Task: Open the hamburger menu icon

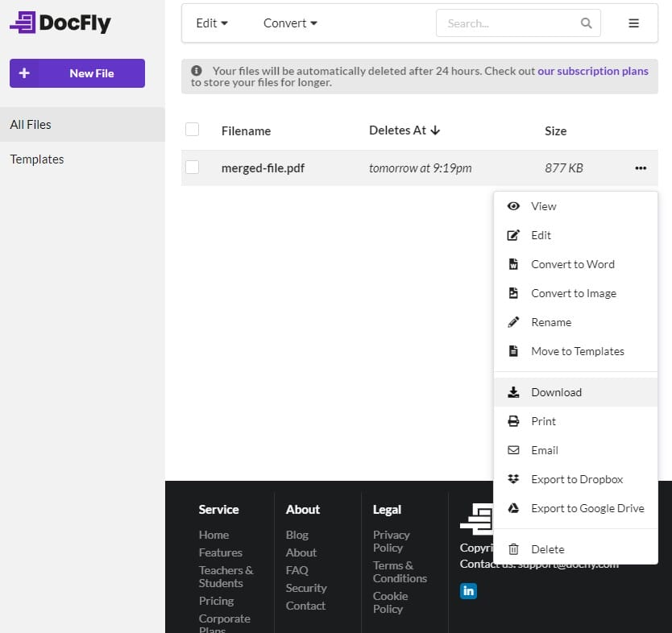Action: point(633,23)
